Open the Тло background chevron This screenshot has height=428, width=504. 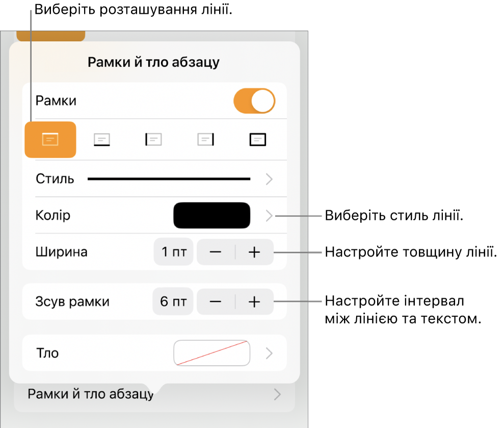click(269, 353)
